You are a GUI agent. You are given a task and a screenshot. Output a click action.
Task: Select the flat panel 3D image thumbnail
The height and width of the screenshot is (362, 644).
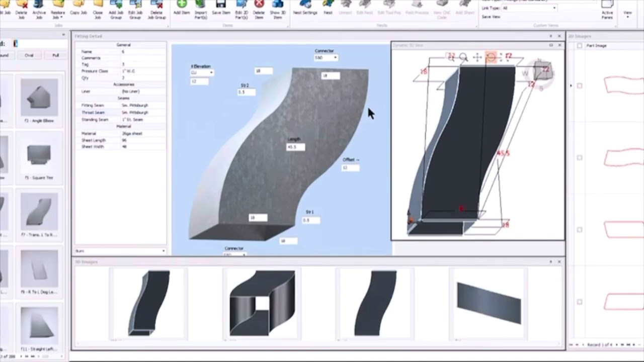click(489, 303)
